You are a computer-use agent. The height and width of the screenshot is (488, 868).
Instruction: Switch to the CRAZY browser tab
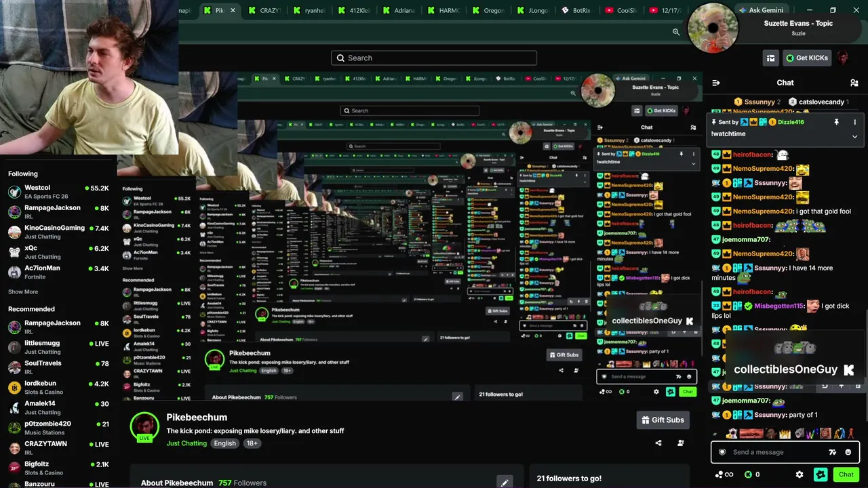coord(264,10)
